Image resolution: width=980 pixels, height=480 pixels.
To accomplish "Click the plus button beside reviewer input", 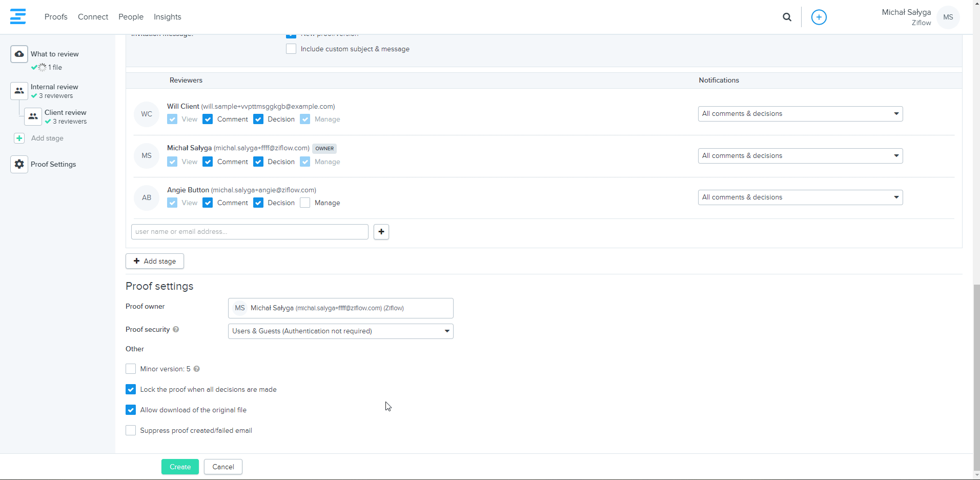I will [x=381, y=232].
